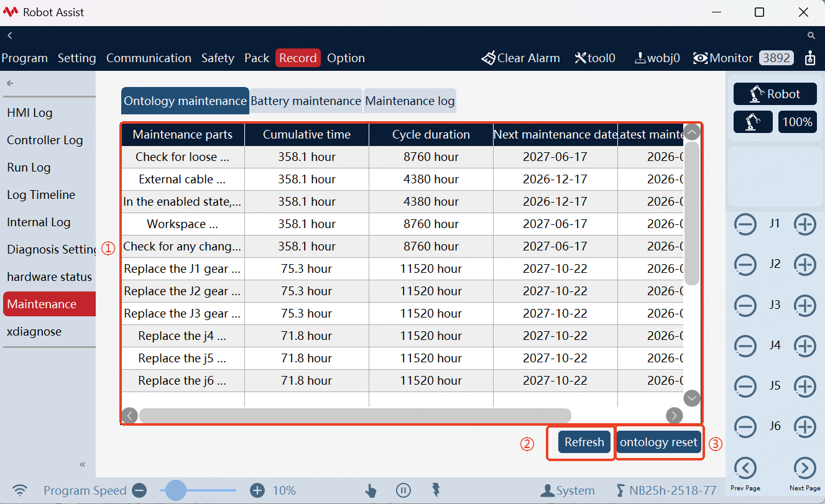Jog J3 plus button
The image size is (825, 504).
coord(805,305)
